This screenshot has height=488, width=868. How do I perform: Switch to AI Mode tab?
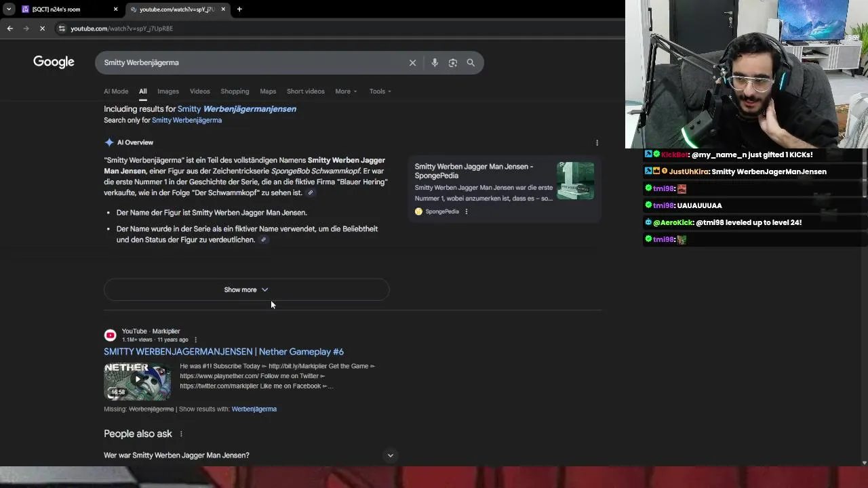pyautogui.click(x=116, y=91)
